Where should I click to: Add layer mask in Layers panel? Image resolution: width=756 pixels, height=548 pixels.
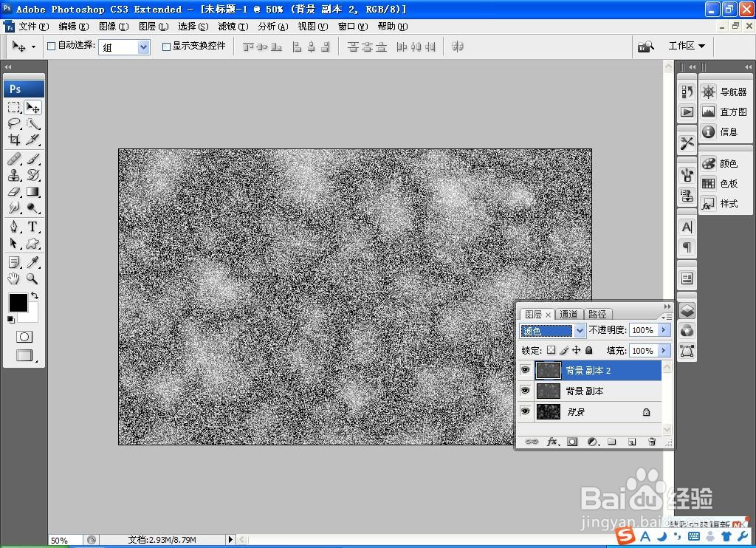pos(572,442)
